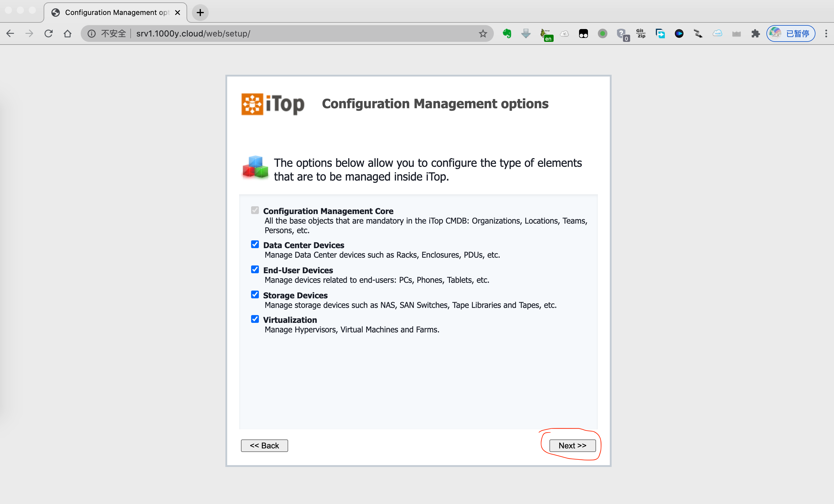
Task: Uncheck Storage Devices
Action: point(255,294)
